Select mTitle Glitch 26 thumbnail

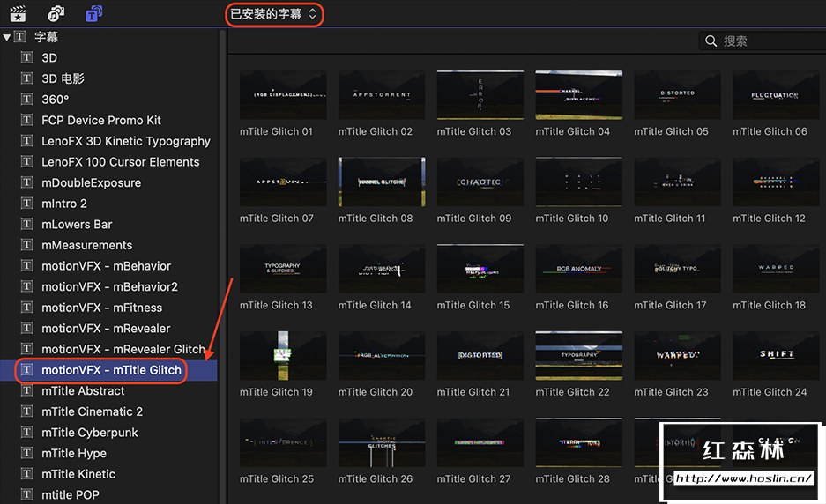[382, 443]
